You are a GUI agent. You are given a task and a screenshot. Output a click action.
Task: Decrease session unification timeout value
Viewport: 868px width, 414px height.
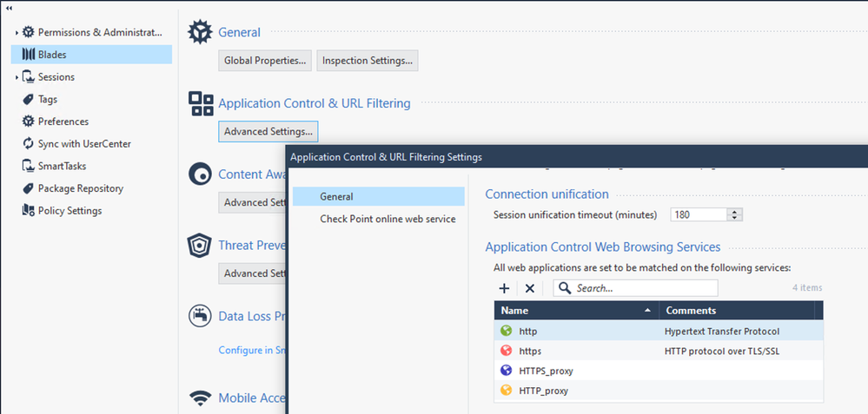point(734,218)
